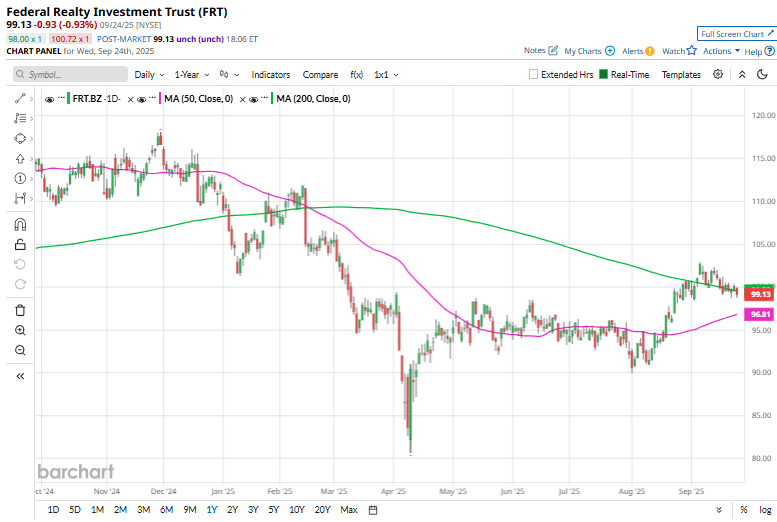Viewport: 777px width, 522px height.
Task: Click the redo arrow icon
Action: click(x=20, y=284)
